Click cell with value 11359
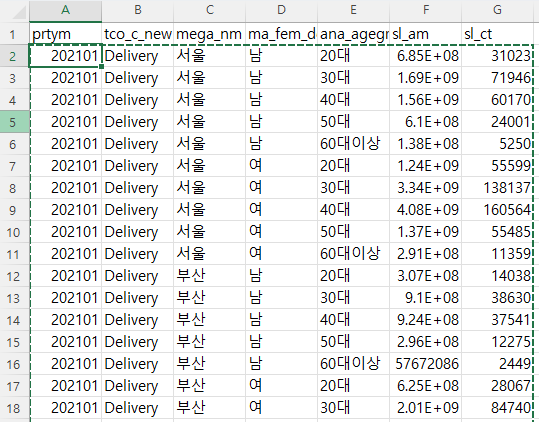The image size is (539, 422). 497,254
